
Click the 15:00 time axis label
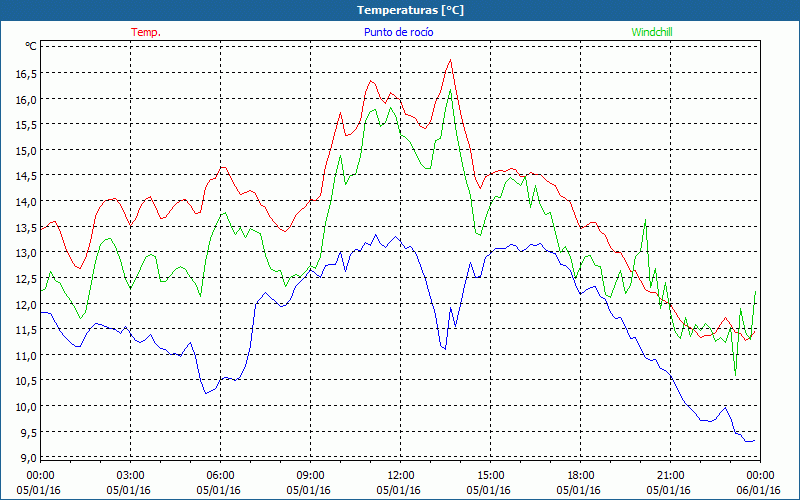[x=490, y=476]
